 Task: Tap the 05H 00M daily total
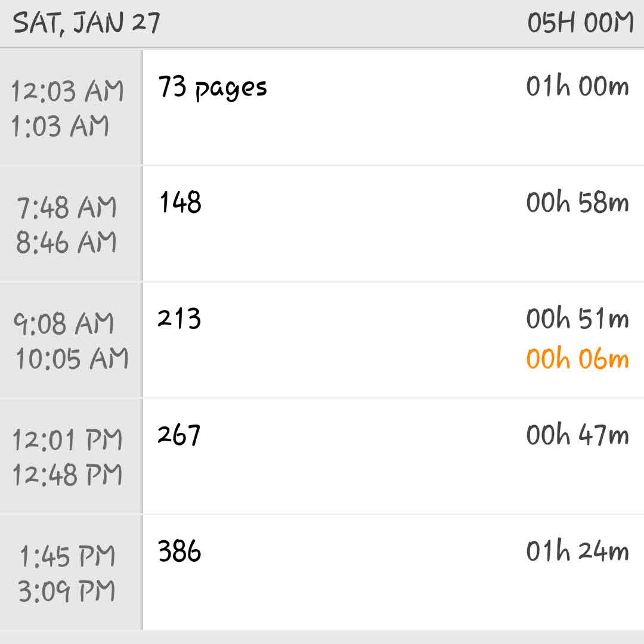click(x=580, y=23)
